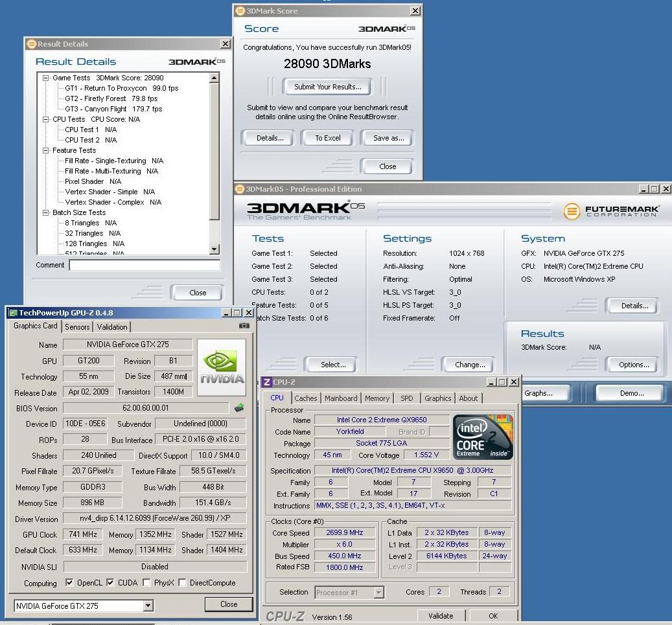Click the NVIDIA logo in GPU-Z
672x625 pixels.
pos(222,367)
